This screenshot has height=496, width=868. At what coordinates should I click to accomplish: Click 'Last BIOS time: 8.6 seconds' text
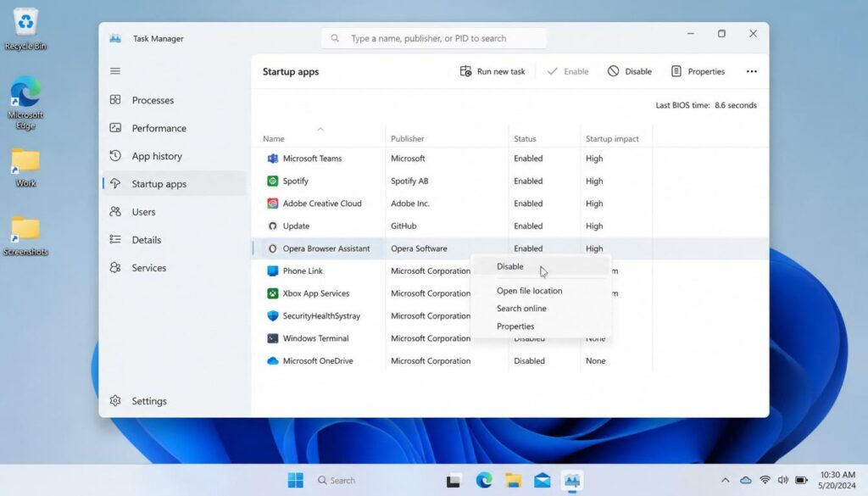[x=706, y=105]
